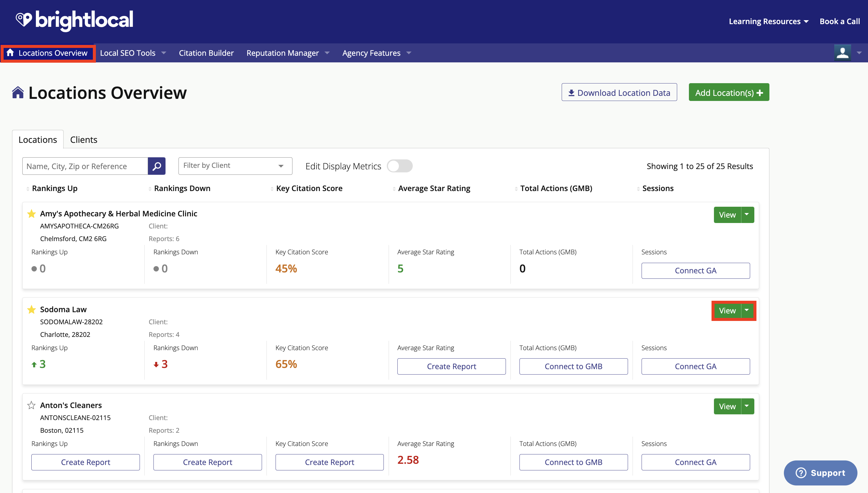The height and width of the screenshot is (493, 868).
Task: Click Showing 1 to 25 of 25 Results
Action: 700,166
